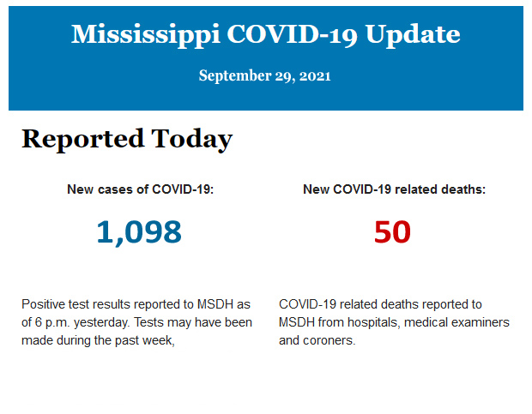Click the word "coroners" in the right paragraph
Viewport: 532px width, 414px height.
(329, 340)
